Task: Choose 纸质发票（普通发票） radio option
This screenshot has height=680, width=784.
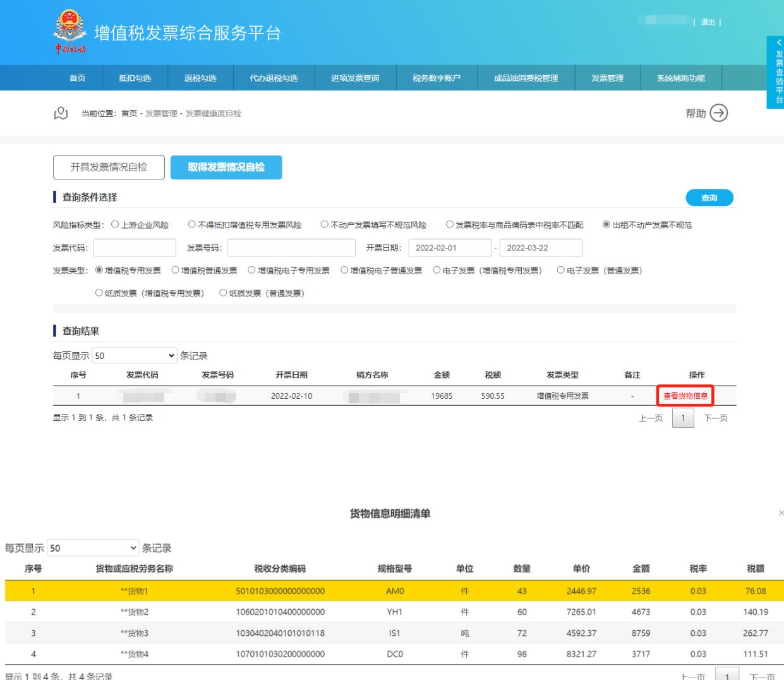Action: [x=223, y=293]
